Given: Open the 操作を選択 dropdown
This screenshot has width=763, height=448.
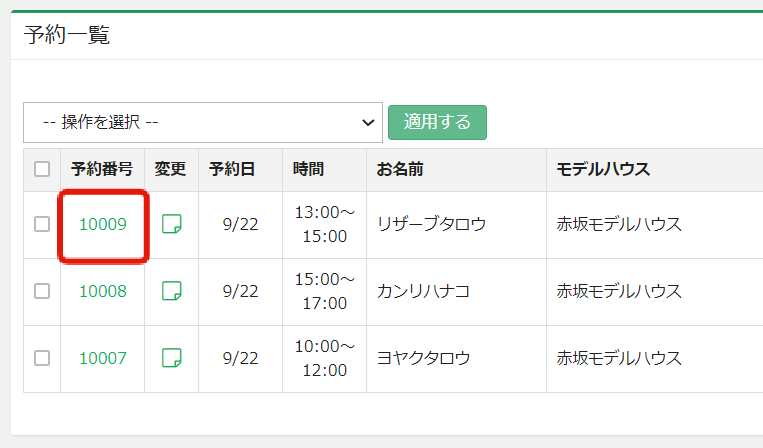Looking at the screenshot, I should 203,123.
